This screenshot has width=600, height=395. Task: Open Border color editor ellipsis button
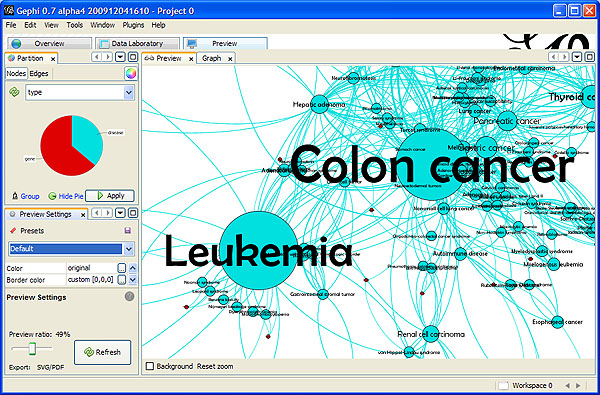pyautogui.click(x=121, y=280)
